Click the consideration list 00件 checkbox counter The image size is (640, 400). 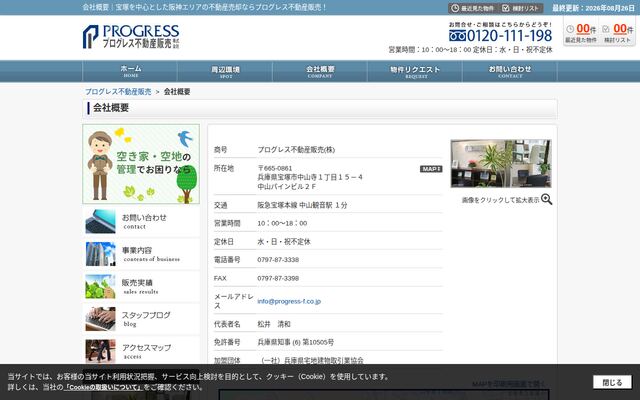617,32
